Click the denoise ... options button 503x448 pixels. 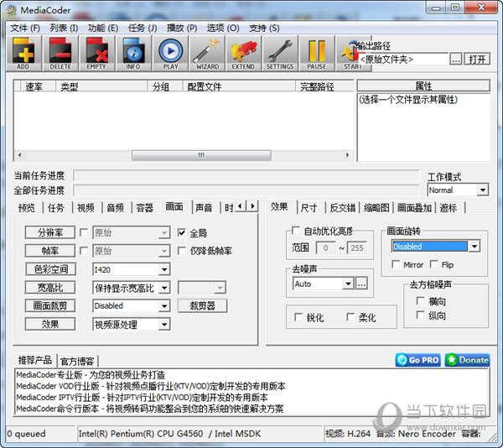pyautogui.click(x=361, y=284)
